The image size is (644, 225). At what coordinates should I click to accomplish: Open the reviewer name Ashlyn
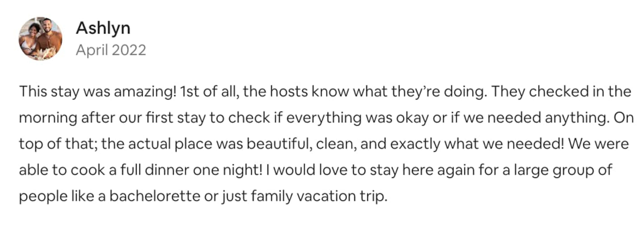[x=103, y=28]
